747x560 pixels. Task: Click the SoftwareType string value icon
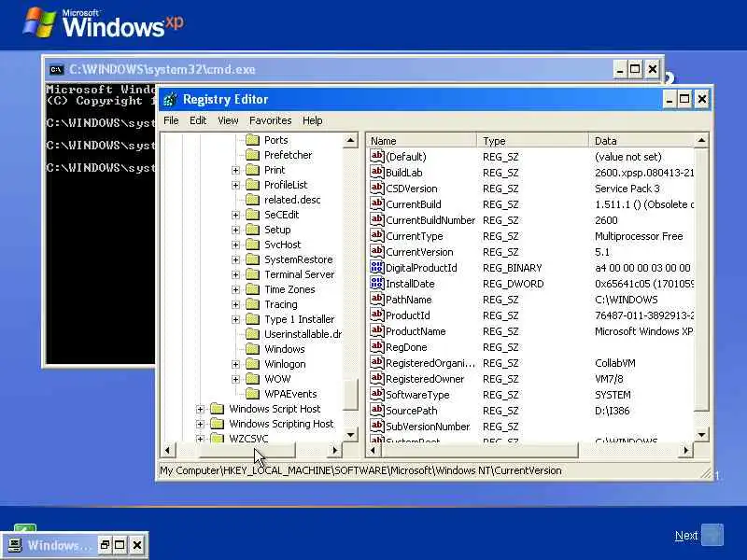tap(377, 394)
